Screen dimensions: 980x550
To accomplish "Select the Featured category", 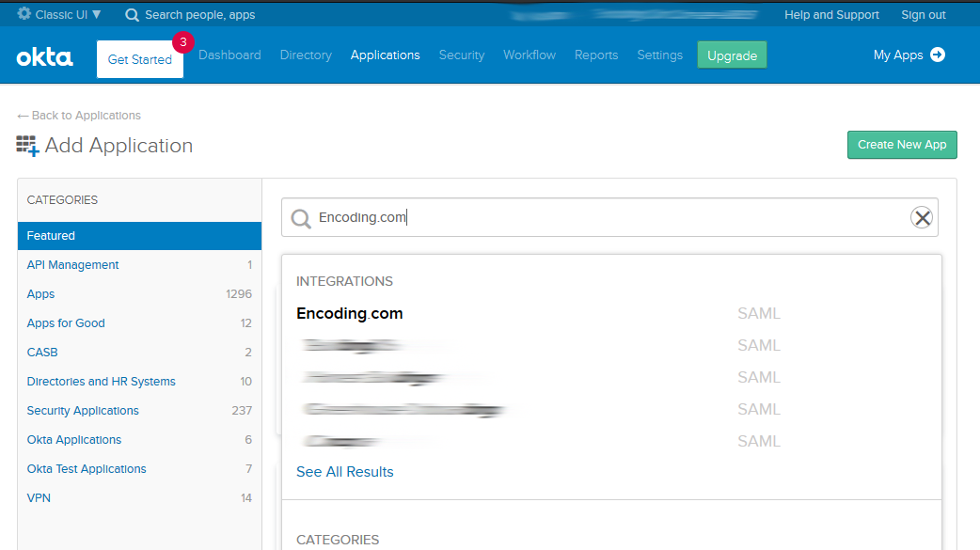I will point(139,236).
